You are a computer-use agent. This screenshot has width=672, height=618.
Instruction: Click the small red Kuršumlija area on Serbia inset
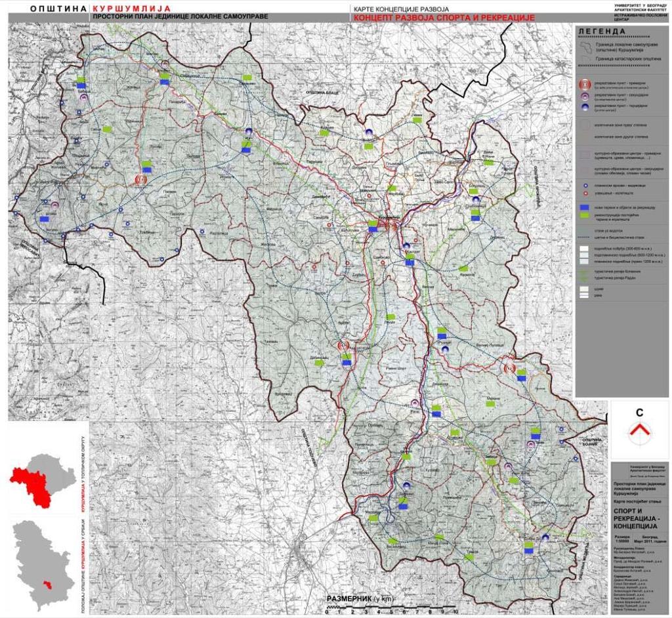[x=48, y=585]
